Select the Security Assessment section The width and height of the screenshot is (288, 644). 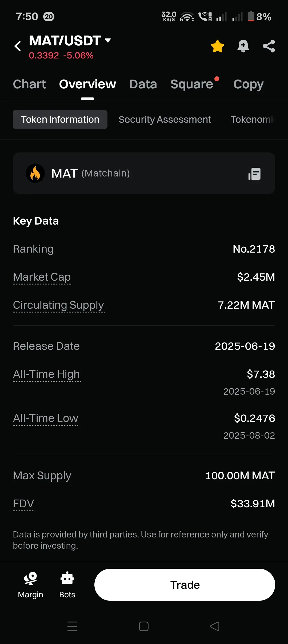pyautogui.click(x=165, y=120)
